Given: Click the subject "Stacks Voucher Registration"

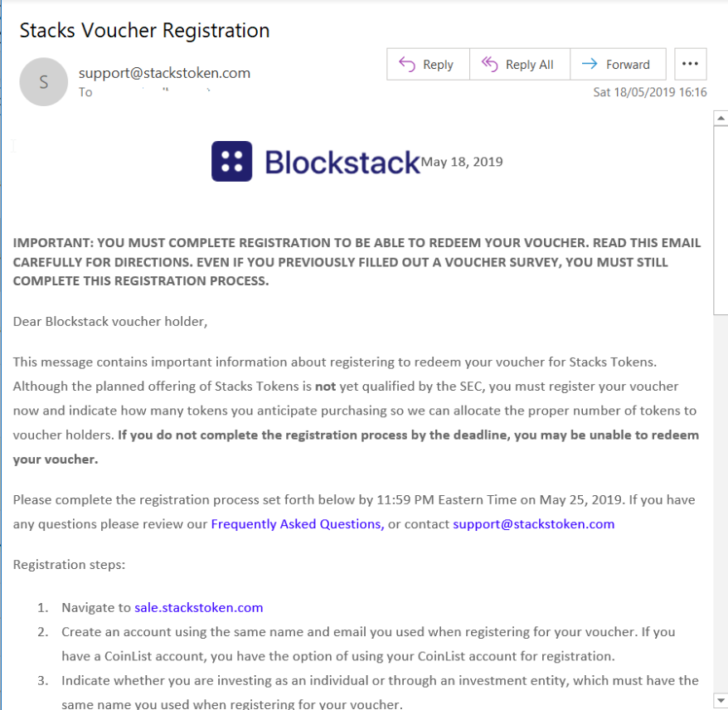Looking at the screenshot, I should click(x=144, y=31).
